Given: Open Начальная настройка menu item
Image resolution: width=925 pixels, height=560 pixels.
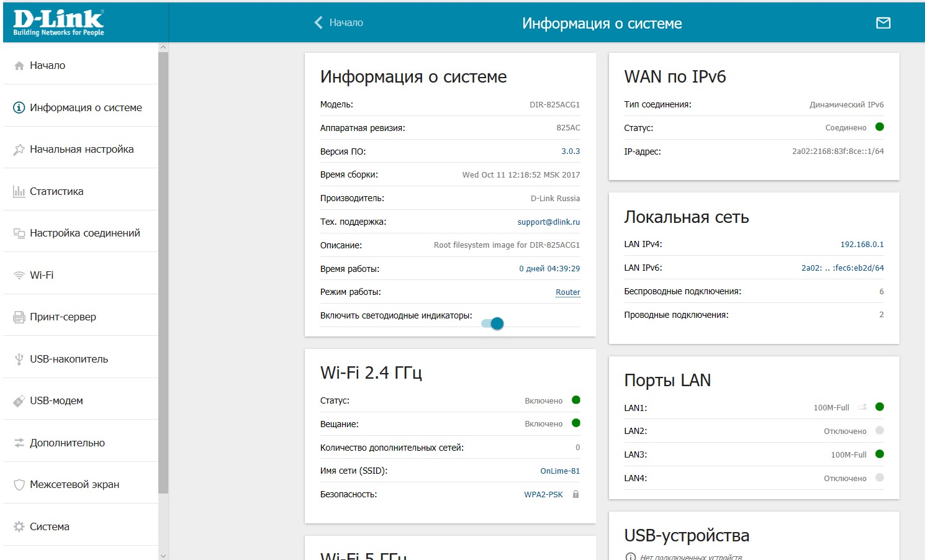Looking at the screenshot, I should pyautogui.click(x=81, y=149).
